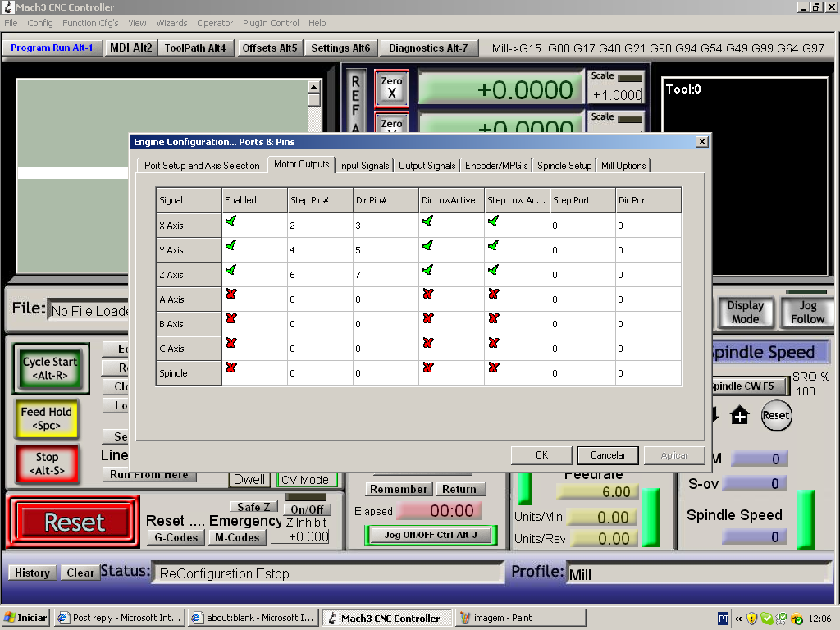Viewport: 840px width, 630px height.
Task: Switch to MDI Alt2 screen
Action: [130, 48]
